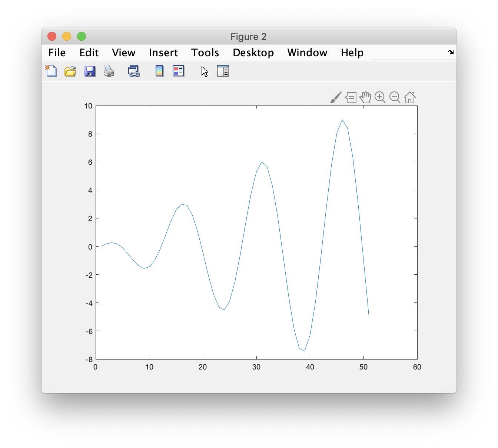Open the Help menu
The height and width of the screenshot is (448, 498).
click(352, 53)
